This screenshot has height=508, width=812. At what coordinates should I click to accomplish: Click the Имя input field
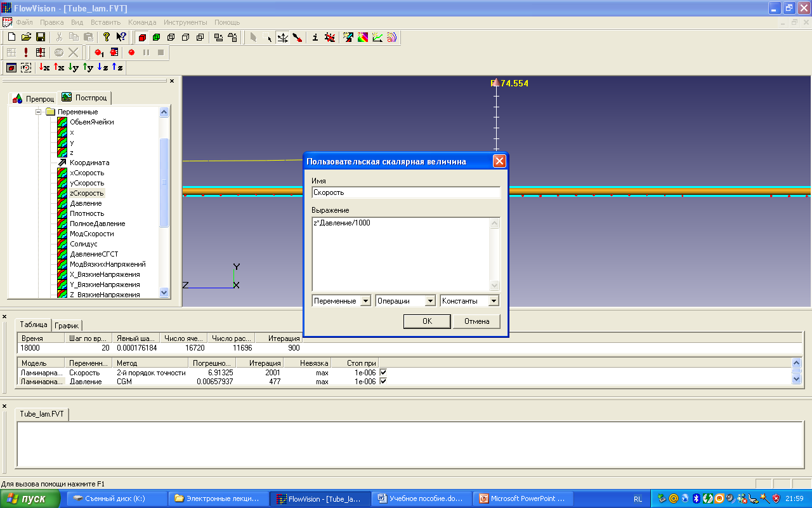[x=406, y=192]
